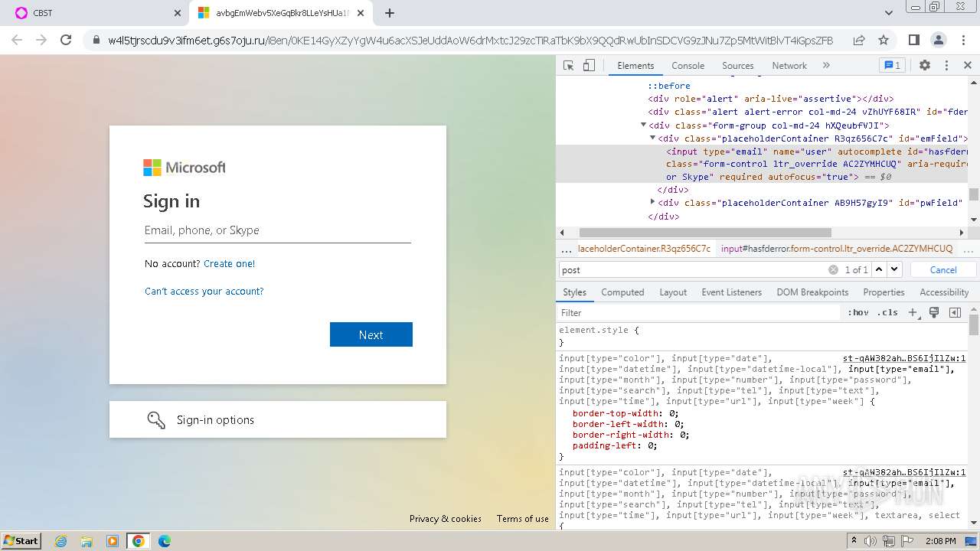The image size is (980, 551).
Task: Show earlier breadcrumbs ellipsis
Action: [567, 249]
